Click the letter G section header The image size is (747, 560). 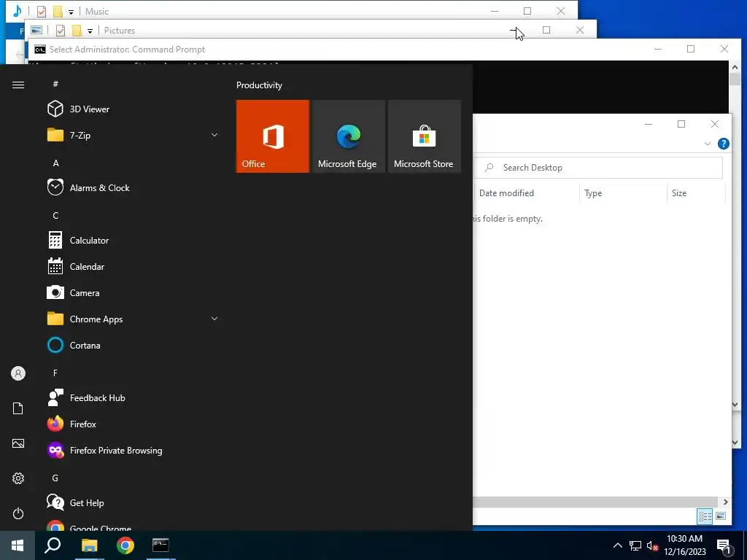click(x=55, y=478)
